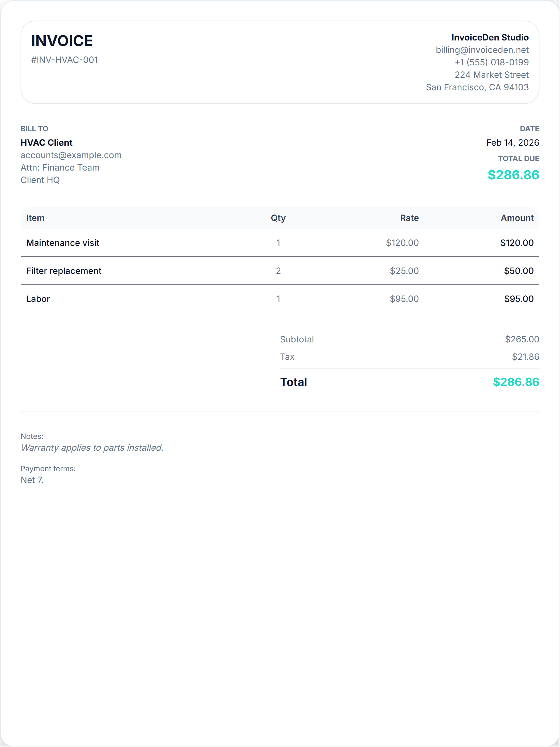Click the HVAC Client name
The image size is (560, 747).
point(46,143)
